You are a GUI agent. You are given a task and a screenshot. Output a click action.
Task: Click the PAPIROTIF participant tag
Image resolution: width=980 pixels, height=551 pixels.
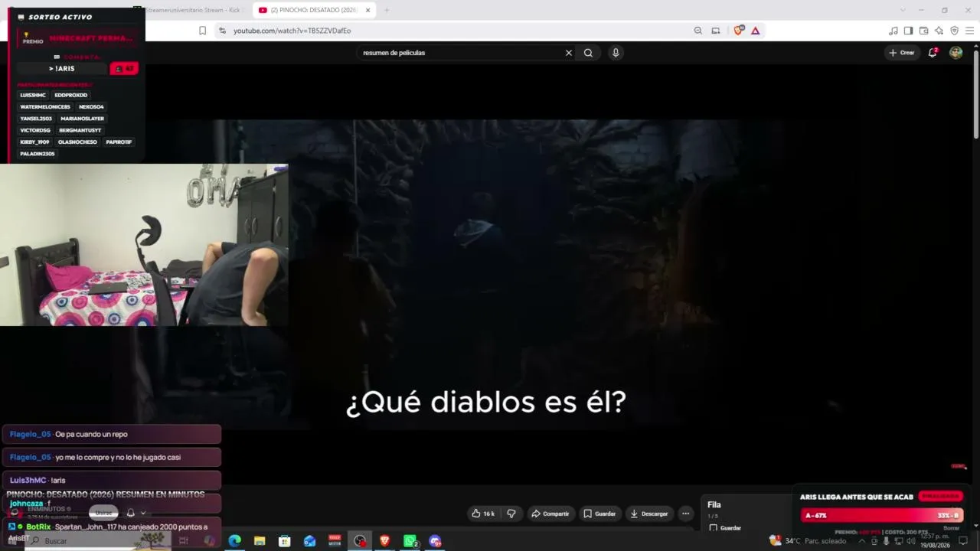[119, 142]
